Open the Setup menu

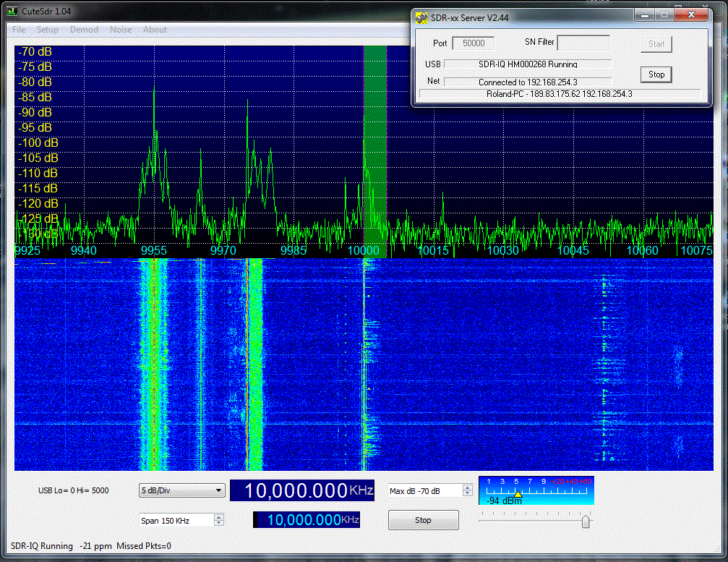click(48, 30)
